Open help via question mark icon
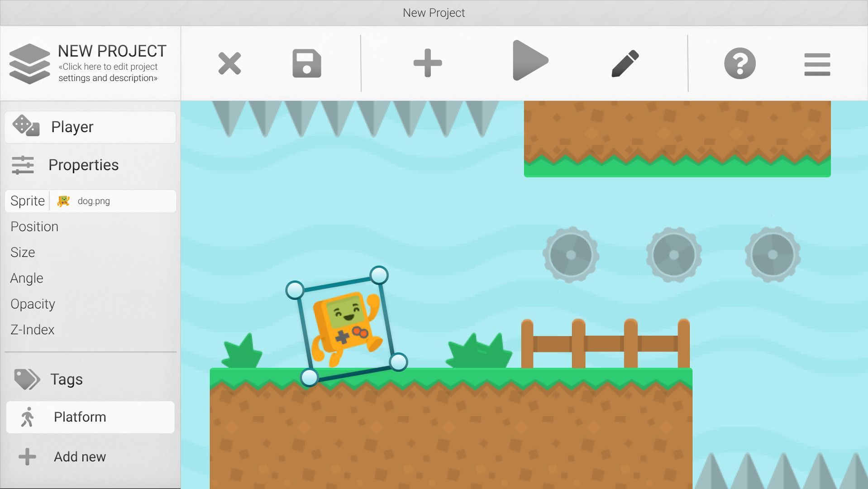Viewport: 868px width, 489px height. tap(739, 63)
